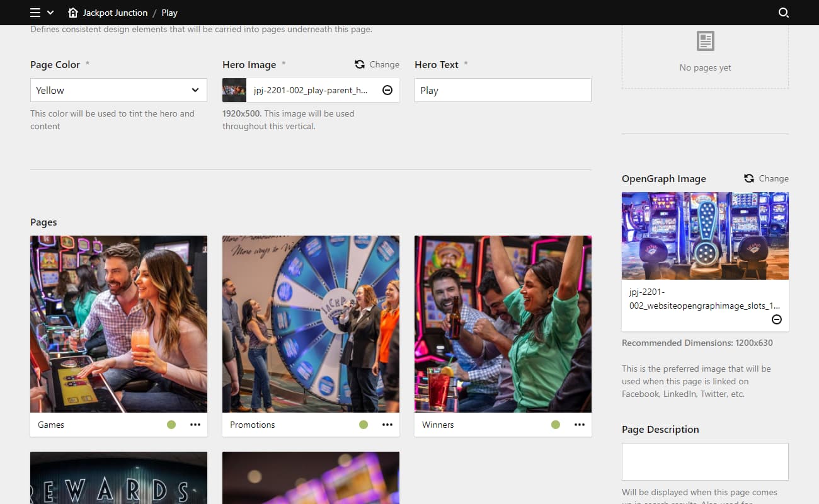Remove the jpj-2201-002_play-parent hero image
819x504 pixels.
point(387,90)
